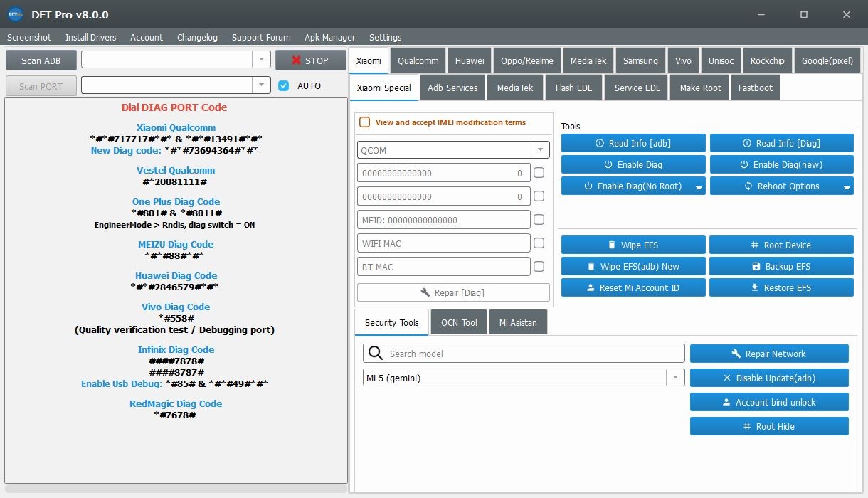Open Support Forum menu item
The image size is (868, 498).
261,37
